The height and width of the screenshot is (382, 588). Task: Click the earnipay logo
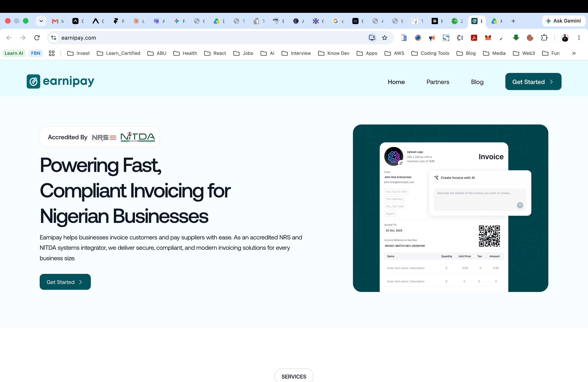click(60, 81)
